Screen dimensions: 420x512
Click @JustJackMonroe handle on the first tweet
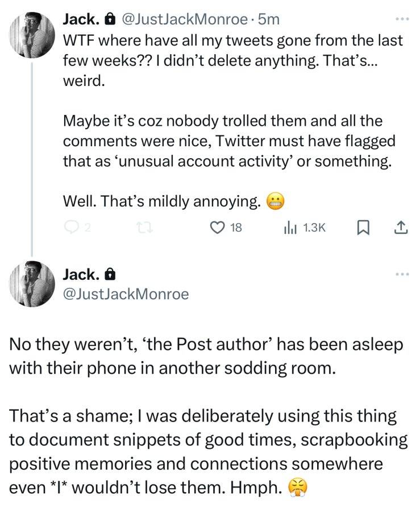[x=185, y=19]
